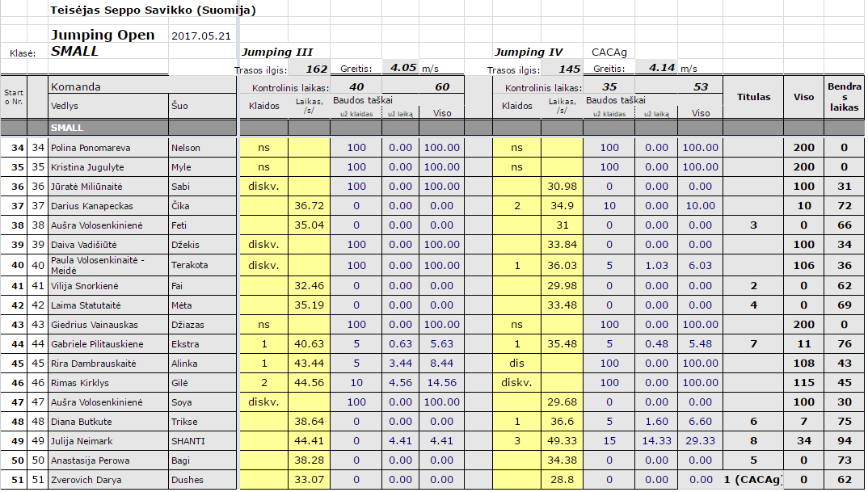The width and height of the screenshot is (868, 492).
Task: Click the 1 (CACAg) title cell
Action: [x=753, y=481]
